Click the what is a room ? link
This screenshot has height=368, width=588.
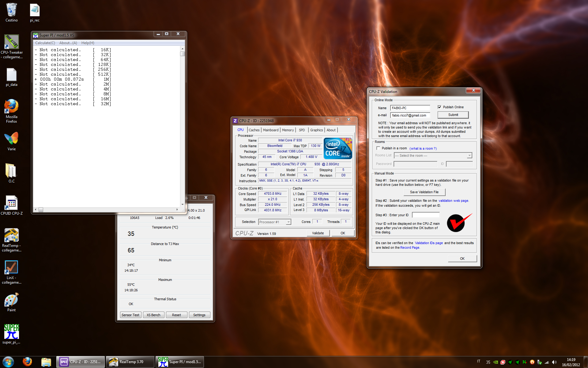pos(423,148)
